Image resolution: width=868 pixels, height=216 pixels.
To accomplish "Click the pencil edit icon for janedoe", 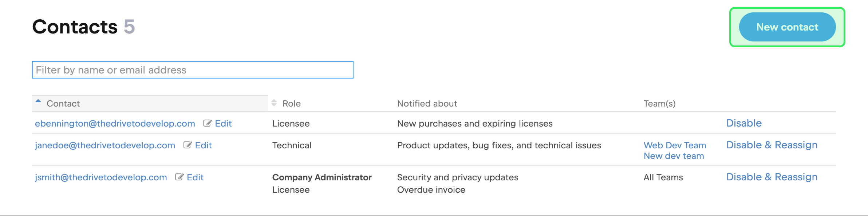I will point(187,145).
